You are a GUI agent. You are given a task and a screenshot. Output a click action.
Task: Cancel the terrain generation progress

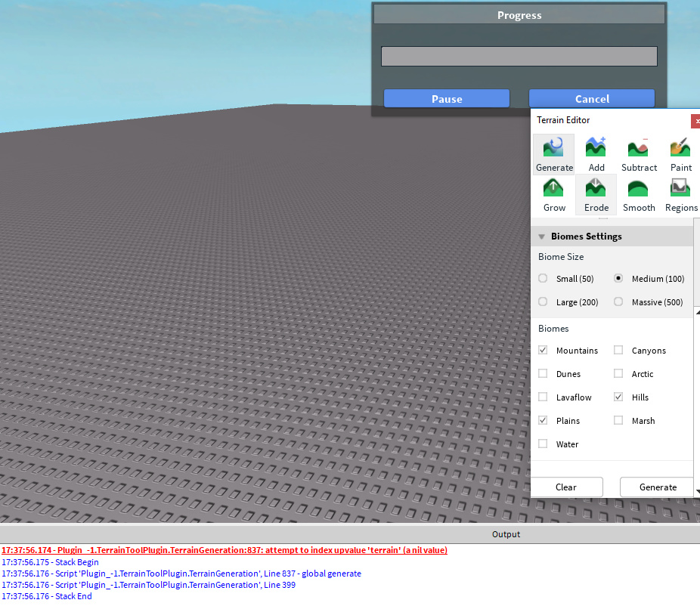(592, 98)
